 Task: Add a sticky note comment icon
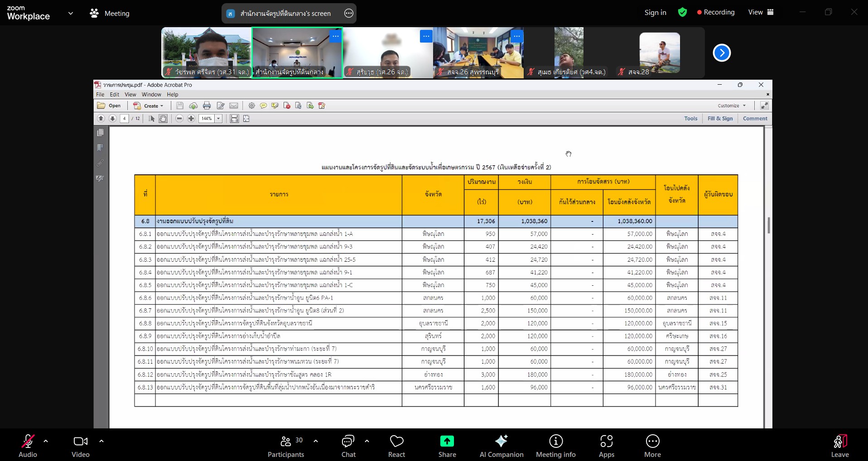click(263, 106)
